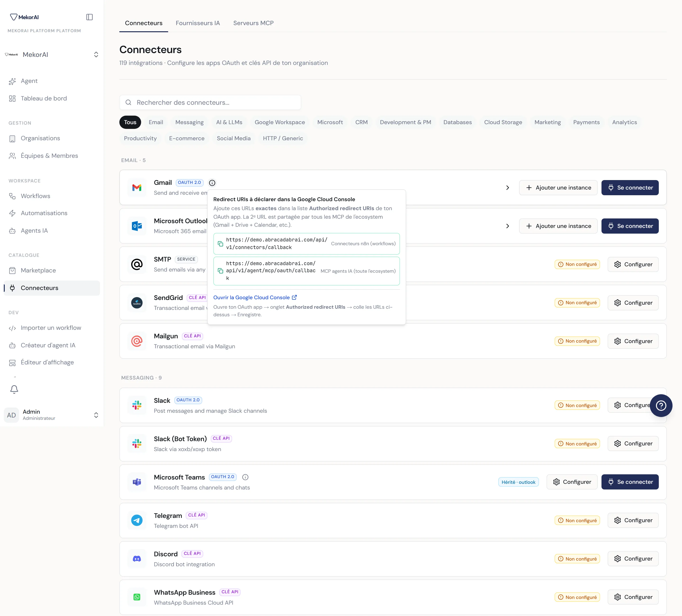Click the Gmail logo icon
Viewport: 682px width, 616px height.
tap(137, 187)
